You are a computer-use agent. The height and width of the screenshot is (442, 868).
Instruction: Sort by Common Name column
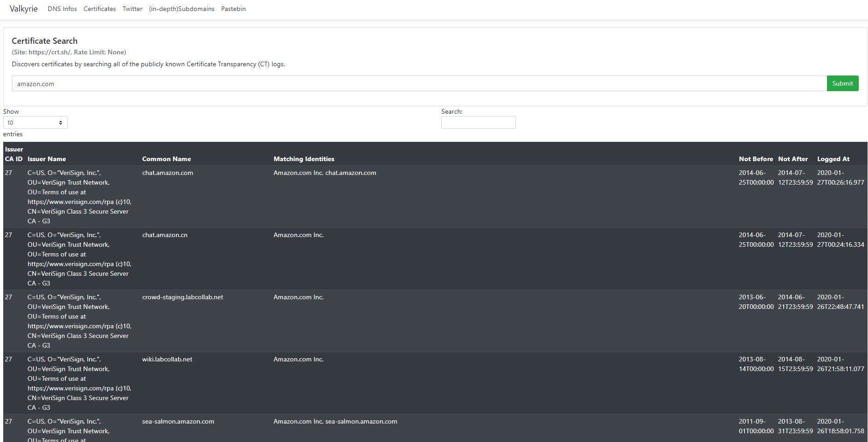(x=166, y=159)
